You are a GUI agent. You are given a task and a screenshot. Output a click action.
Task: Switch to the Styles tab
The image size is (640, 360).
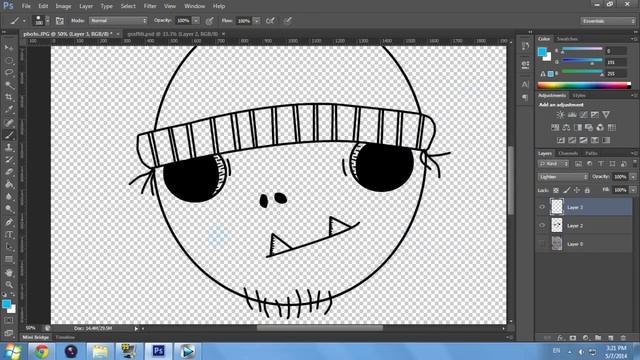click(x=579, y=96)
